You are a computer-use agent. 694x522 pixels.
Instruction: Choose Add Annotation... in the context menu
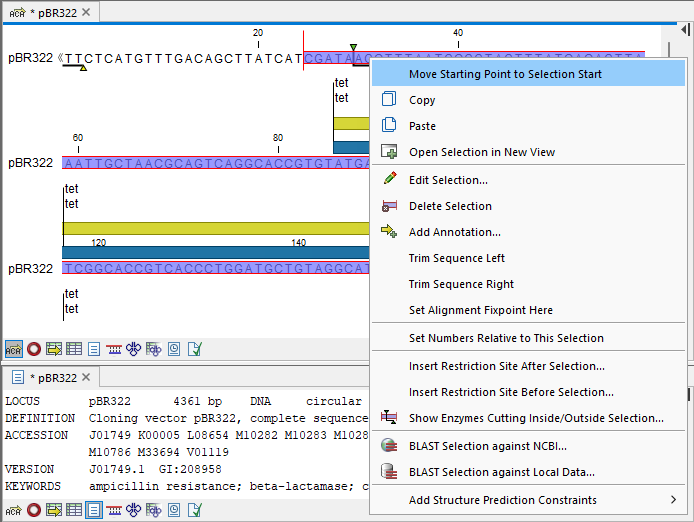pos(454,232)
